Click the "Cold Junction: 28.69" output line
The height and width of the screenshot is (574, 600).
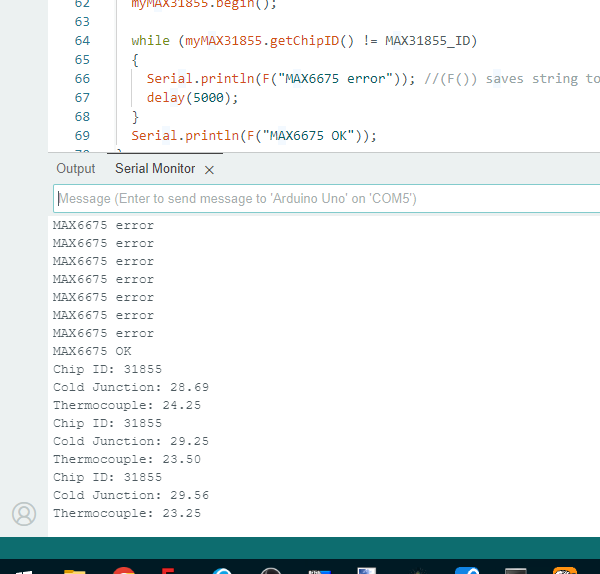tap(131, 387)
